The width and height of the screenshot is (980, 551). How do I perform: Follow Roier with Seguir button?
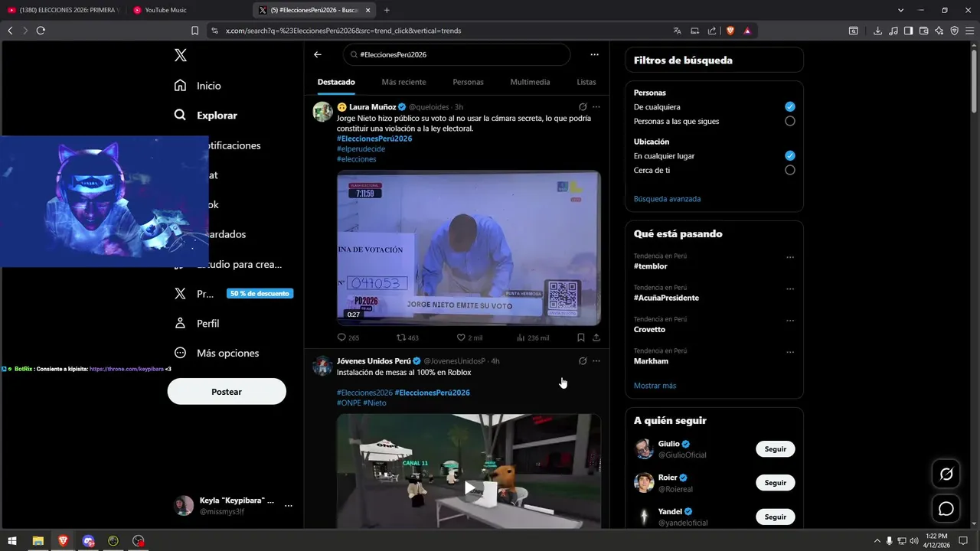(x=775, y=483)
